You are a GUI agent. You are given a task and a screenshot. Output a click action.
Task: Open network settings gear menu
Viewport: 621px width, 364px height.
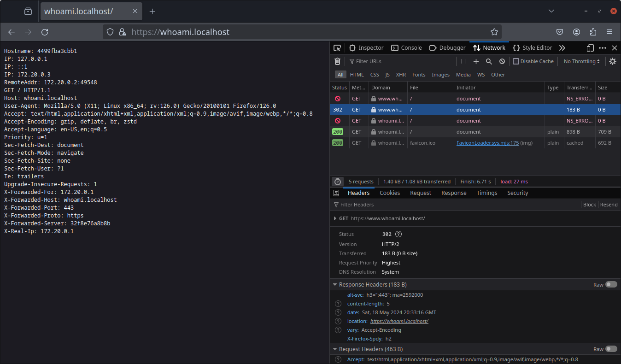[x=613, y=61]
